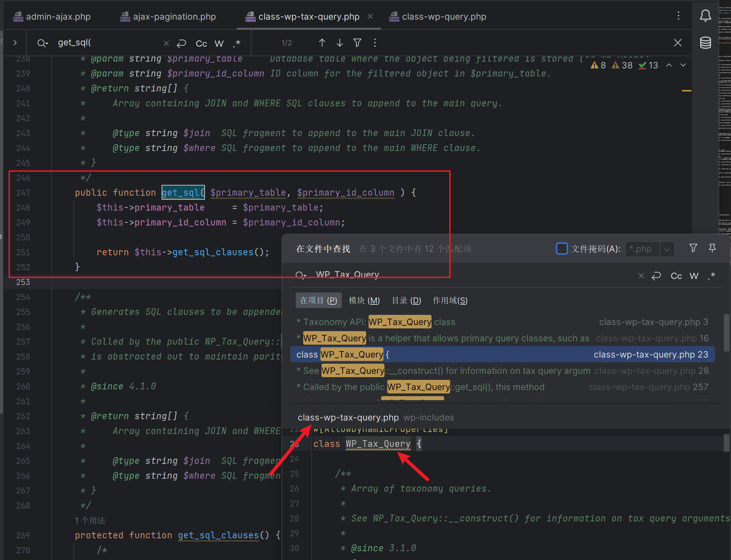
Task: Switch to the Module (M) scope tab
Action: click(364, 300)
